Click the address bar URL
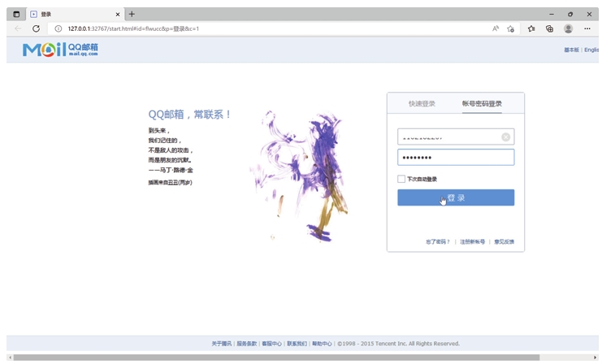The width and height of the screenshot is (602, 364). coord(133,28)
